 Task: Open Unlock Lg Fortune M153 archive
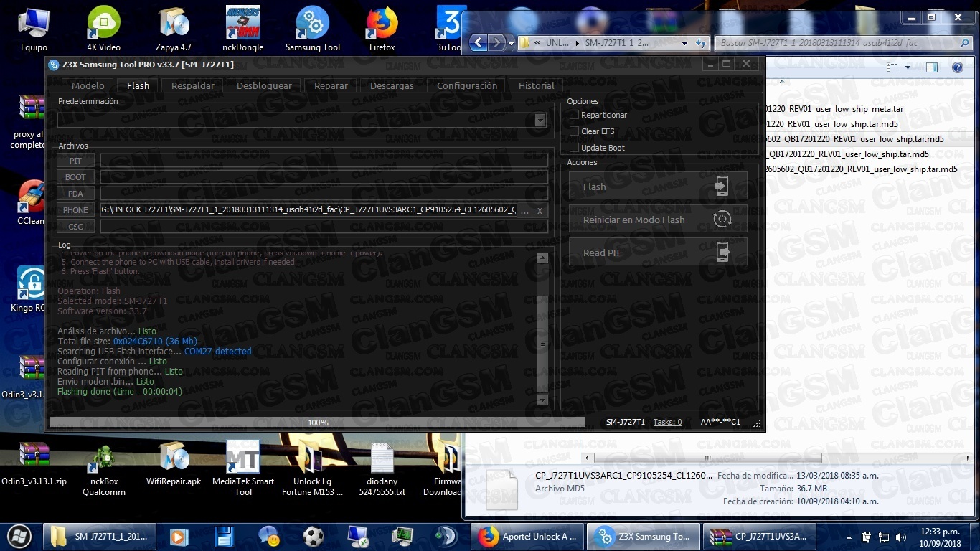(312, 468)
